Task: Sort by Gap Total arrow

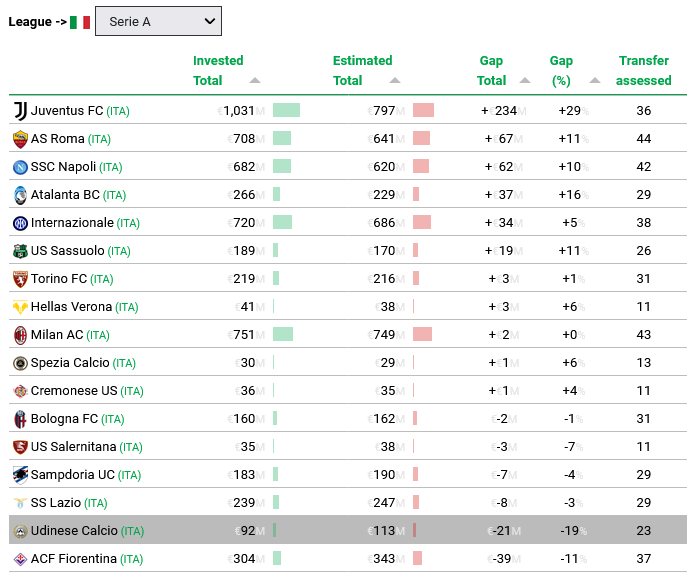Action: click(525, 81)
